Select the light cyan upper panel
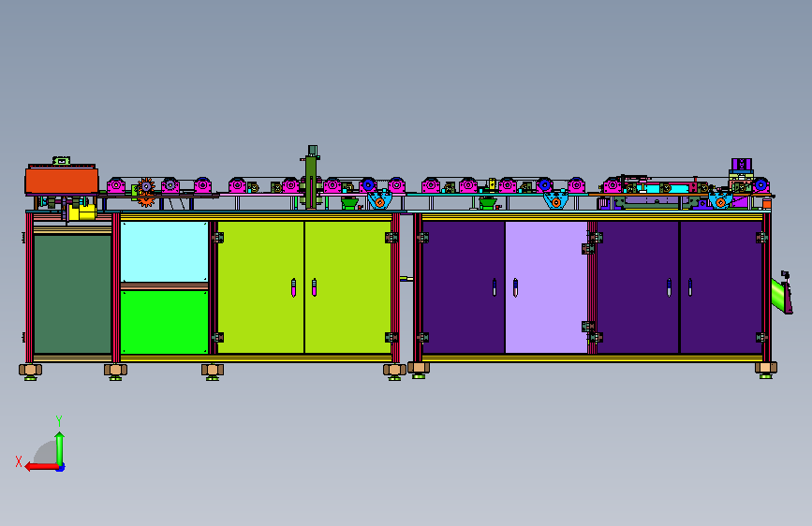The height and width of the screenshot is (526, 812). [164, 252]
